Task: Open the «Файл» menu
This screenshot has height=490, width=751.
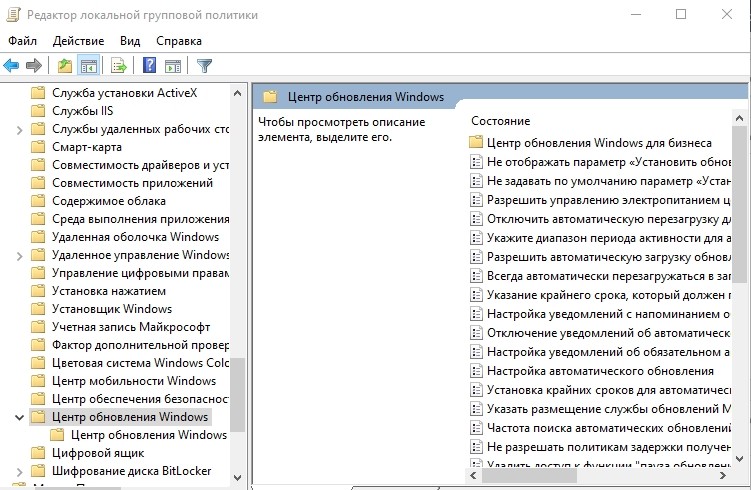Action: (x=22, y=41)
